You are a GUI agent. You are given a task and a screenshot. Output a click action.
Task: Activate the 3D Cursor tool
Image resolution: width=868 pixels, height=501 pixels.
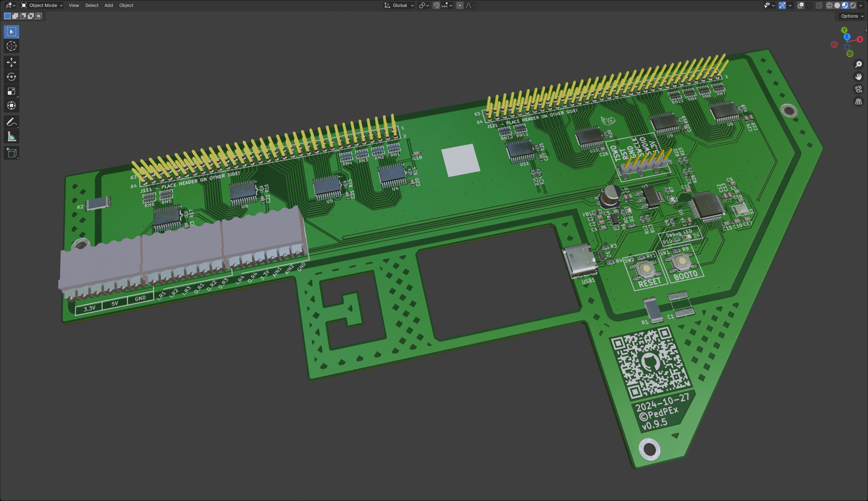point(11,46)
